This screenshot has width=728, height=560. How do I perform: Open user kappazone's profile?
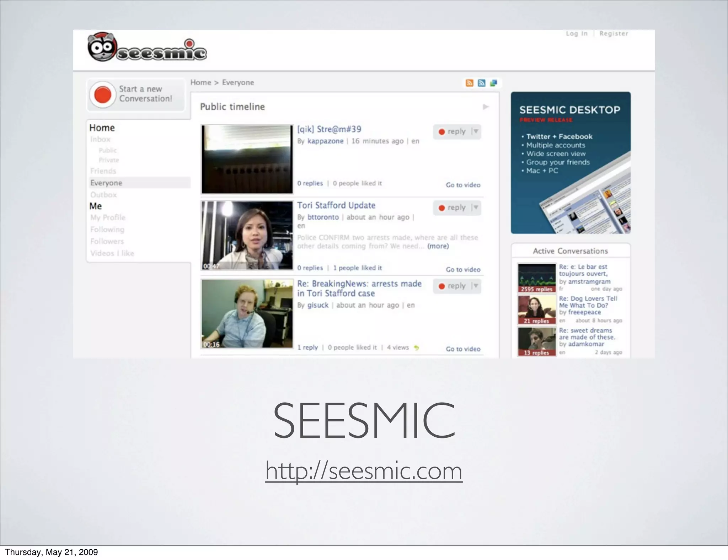point(325,141)
